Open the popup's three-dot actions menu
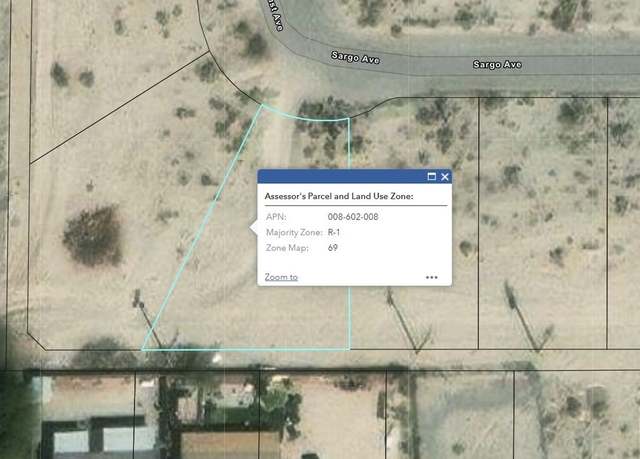 pyautogui.click(x=431, y=277)
